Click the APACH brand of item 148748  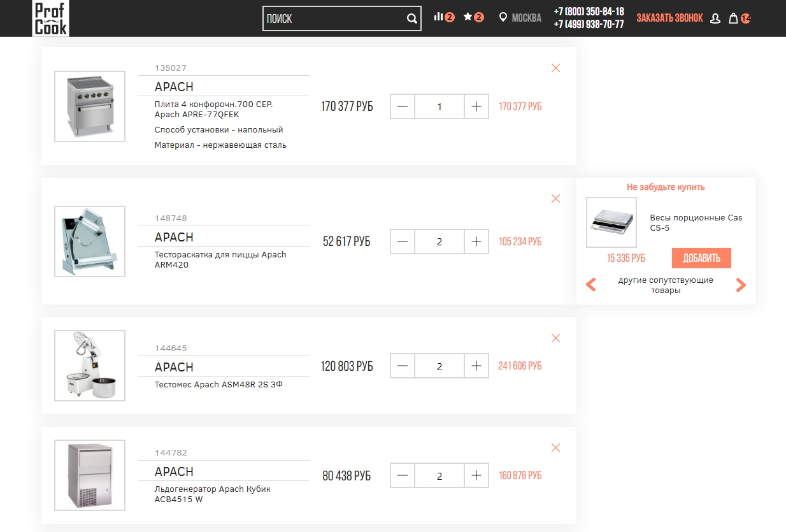(x=174, y=237)
